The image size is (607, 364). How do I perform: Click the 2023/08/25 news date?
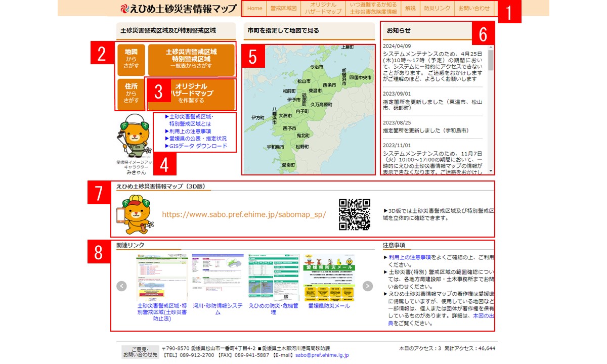(x=397, y=122)
